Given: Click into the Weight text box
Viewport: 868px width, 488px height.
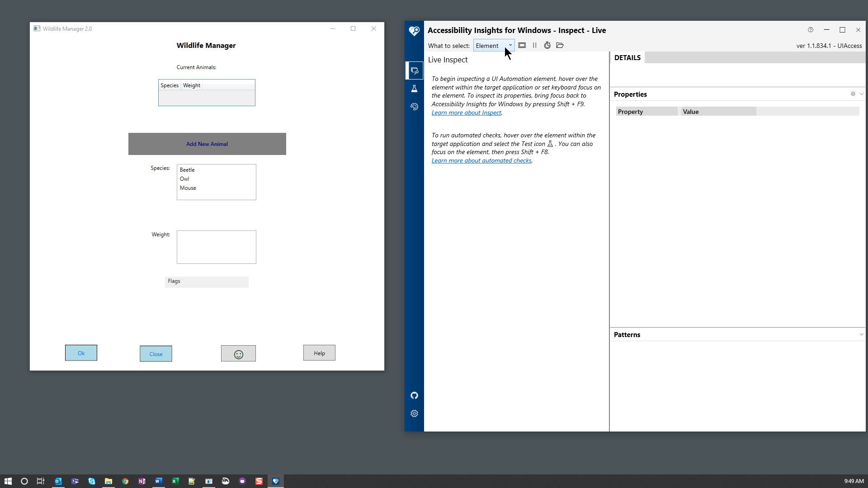Looking at the screenshot, I should click(x=216, y=247).
